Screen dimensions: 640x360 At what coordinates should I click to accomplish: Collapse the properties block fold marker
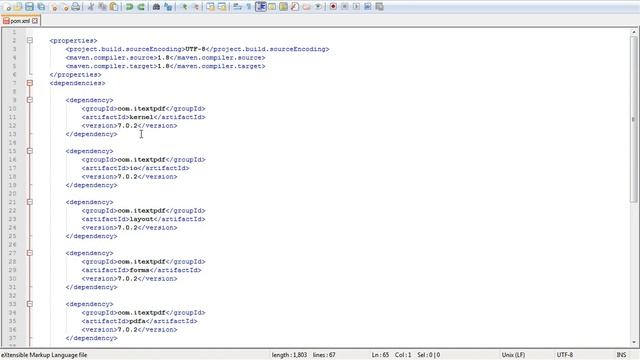pos(30,40)
